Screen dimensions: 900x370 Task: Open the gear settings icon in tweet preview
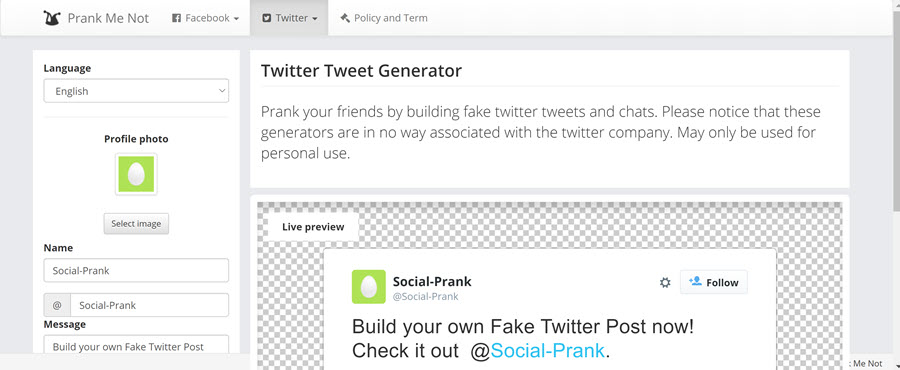[x=665, y=282]
